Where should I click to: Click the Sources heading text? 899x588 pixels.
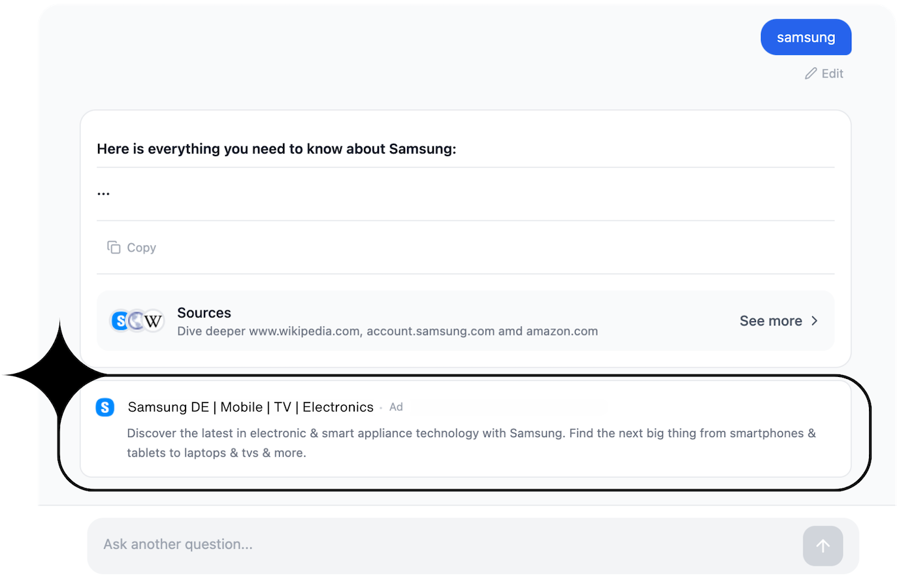coord(204,312)
